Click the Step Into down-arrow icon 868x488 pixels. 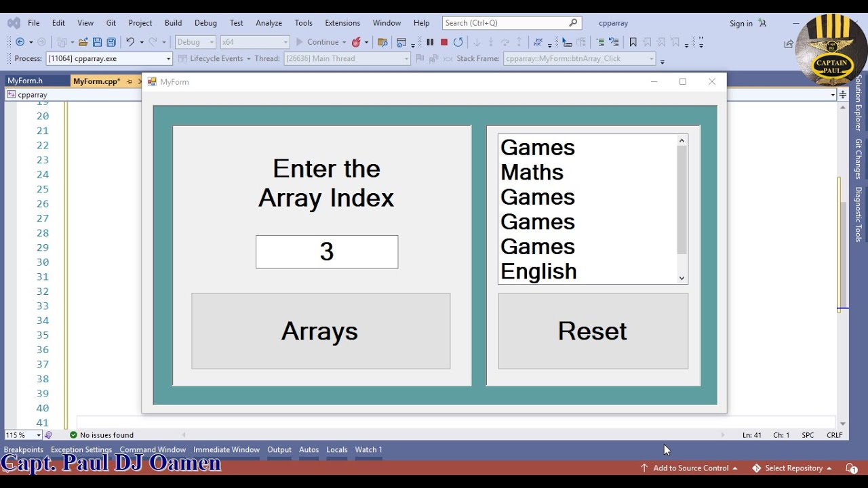point(491,42)
